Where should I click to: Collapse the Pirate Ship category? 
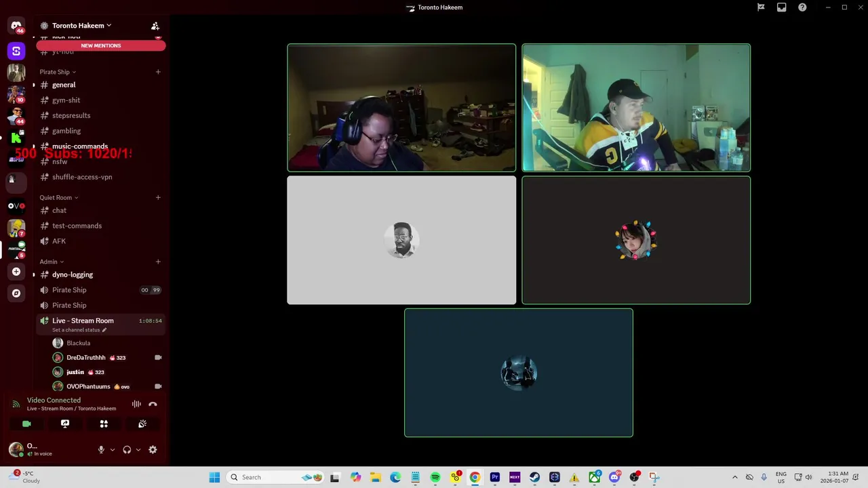pos(58,72)
